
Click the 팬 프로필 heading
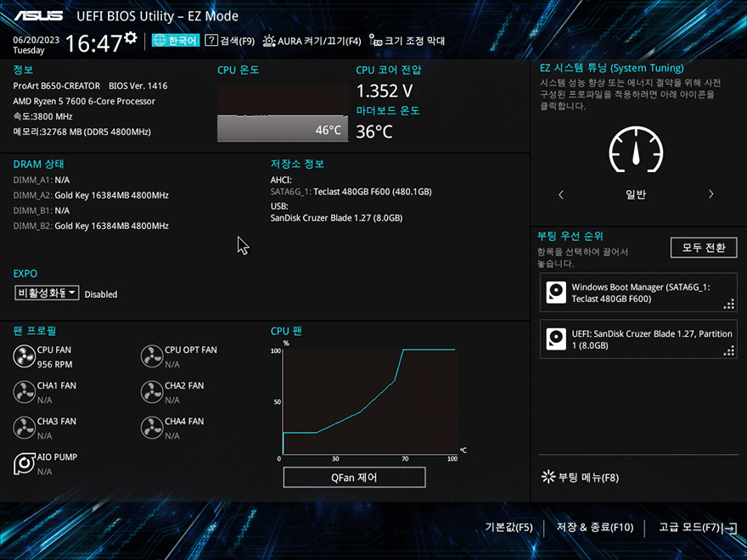pos(35,331)
